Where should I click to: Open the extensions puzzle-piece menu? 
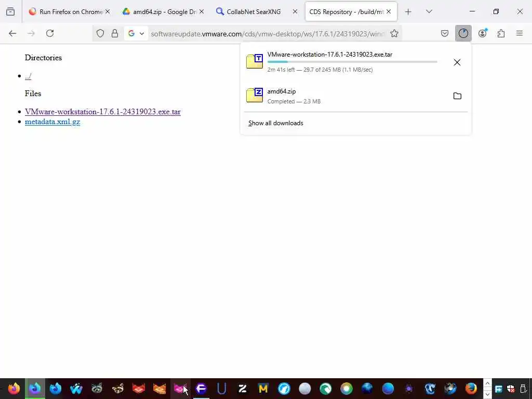coord(501,33)
